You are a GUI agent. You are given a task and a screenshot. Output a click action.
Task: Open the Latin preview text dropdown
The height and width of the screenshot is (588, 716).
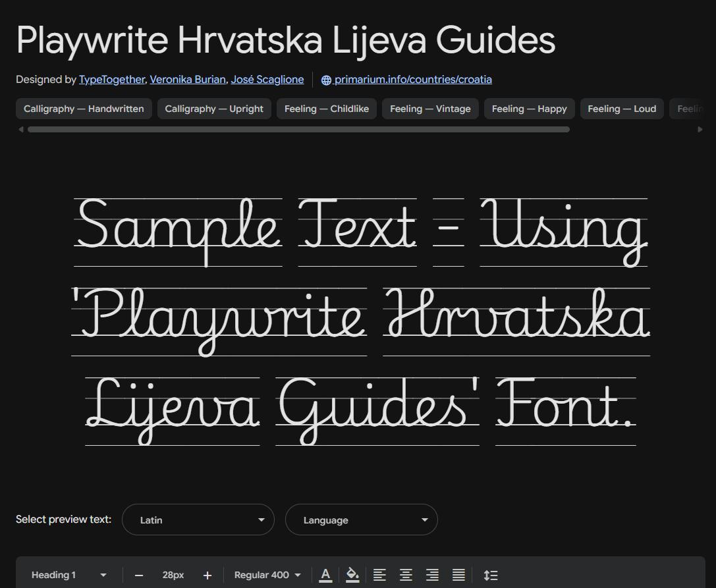click(x=198, y=520)
